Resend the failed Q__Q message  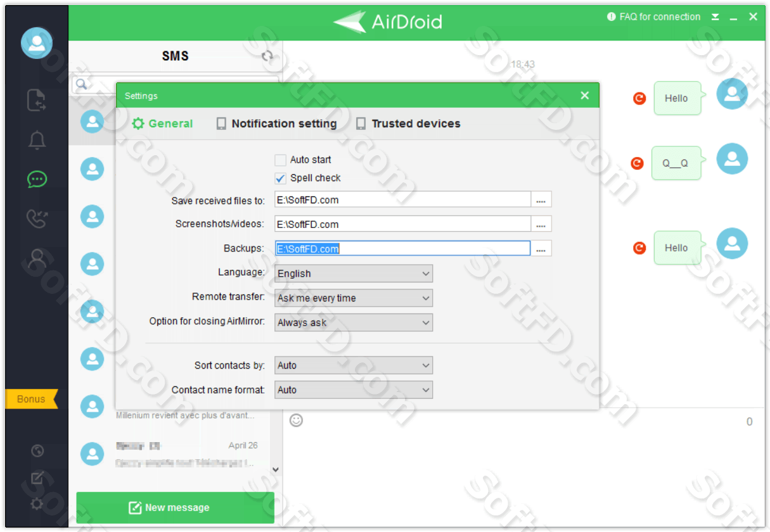pos(638,164)
